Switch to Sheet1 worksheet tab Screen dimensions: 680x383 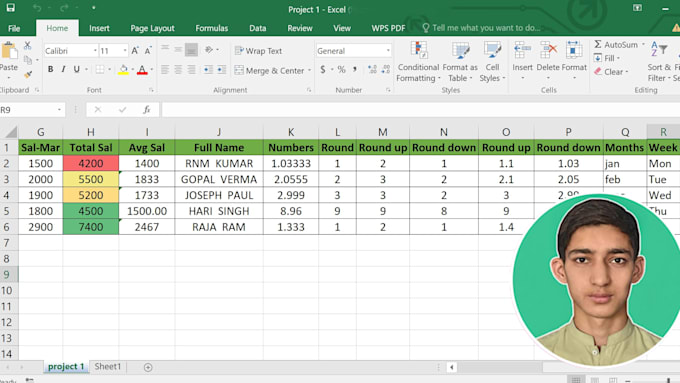pos(108,367)
